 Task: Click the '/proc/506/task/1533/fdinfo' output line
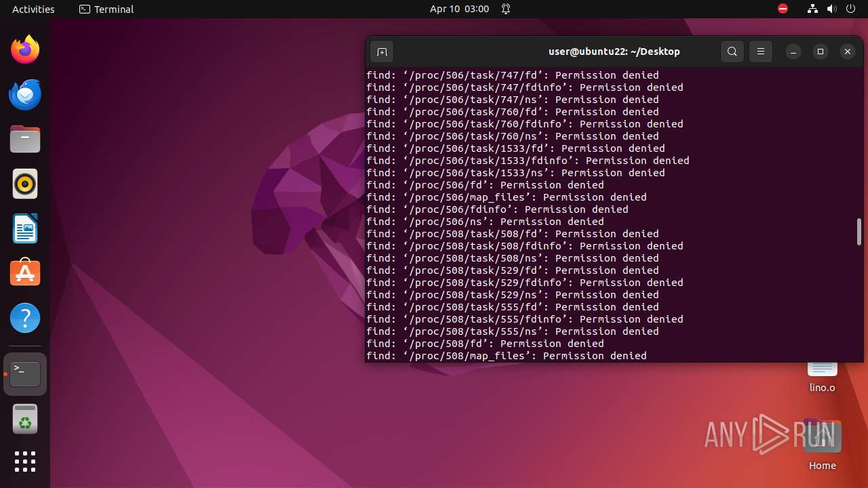[x=528, y=161]
